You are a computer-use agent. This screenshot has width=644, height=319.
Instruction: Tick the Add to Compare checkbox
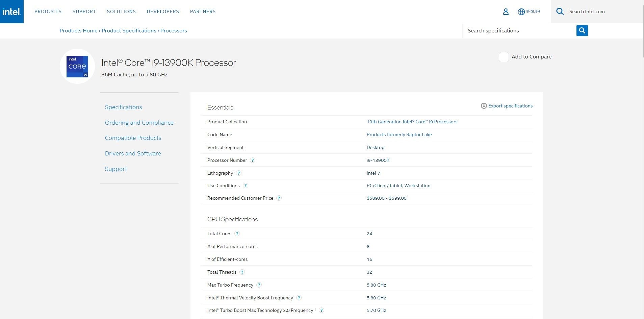[x=504, y=57]
